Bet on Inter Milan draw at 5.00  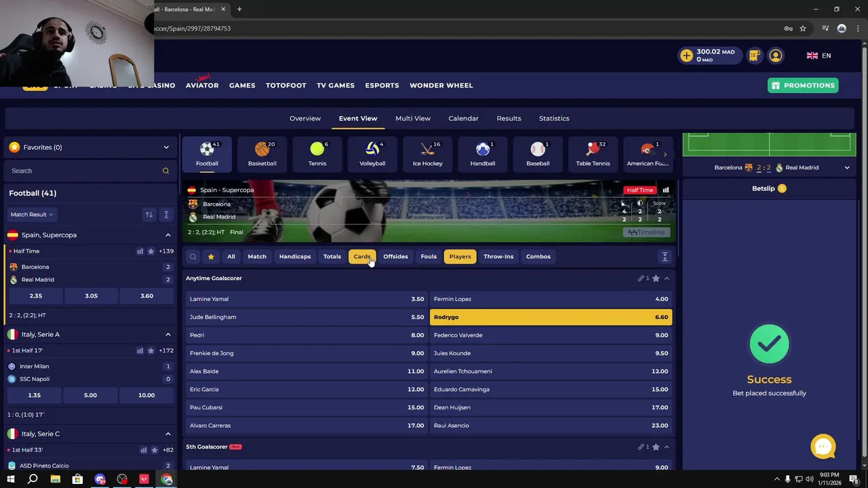(90, 395)
